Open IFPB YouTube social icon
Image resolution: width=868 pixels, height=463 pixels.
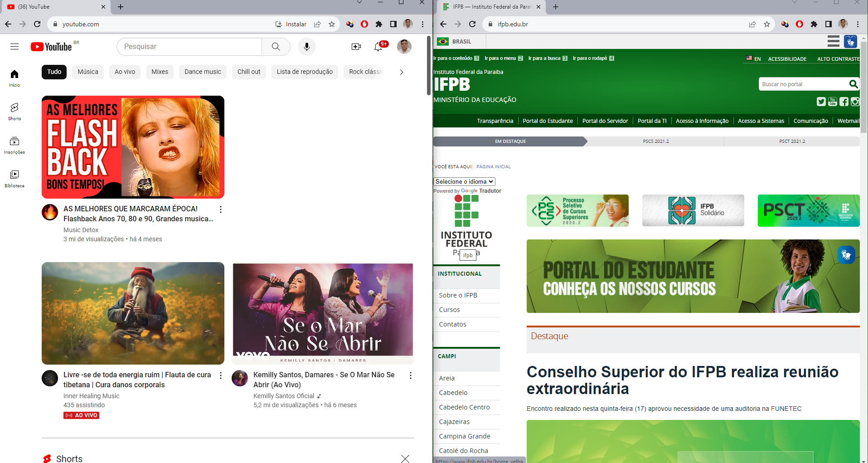[x=833, y=102]
